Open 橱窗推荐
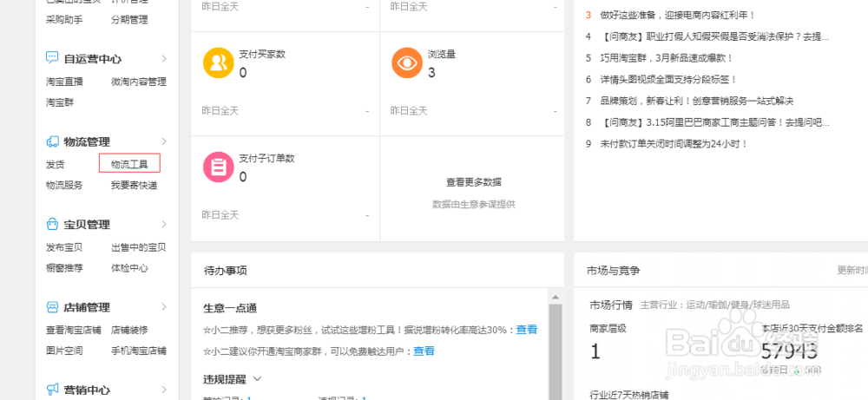Screen dimensions: 868x400 point(64,268)
